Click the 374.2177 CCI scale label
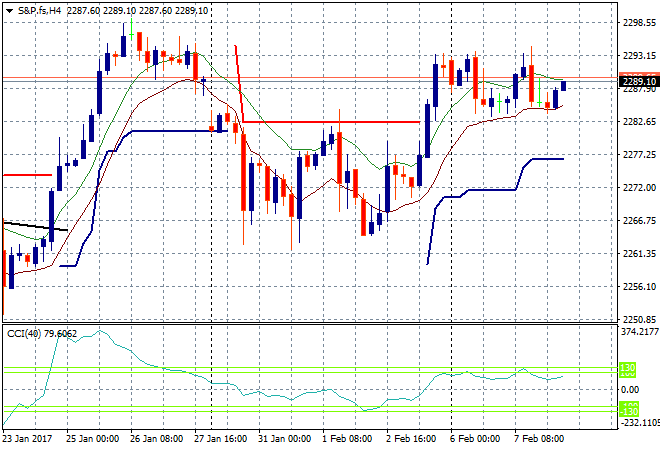 click(x=640, y=332)
